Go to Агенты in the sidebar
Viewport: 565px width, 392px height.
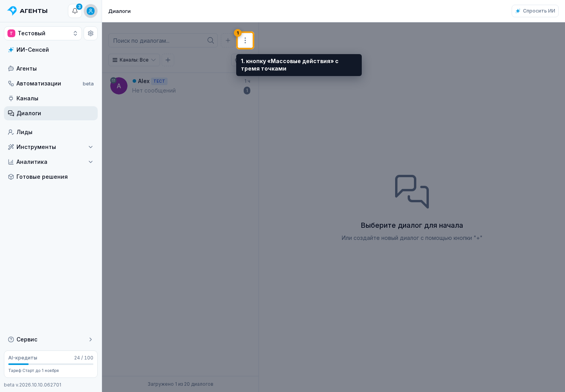click(51, 69)
